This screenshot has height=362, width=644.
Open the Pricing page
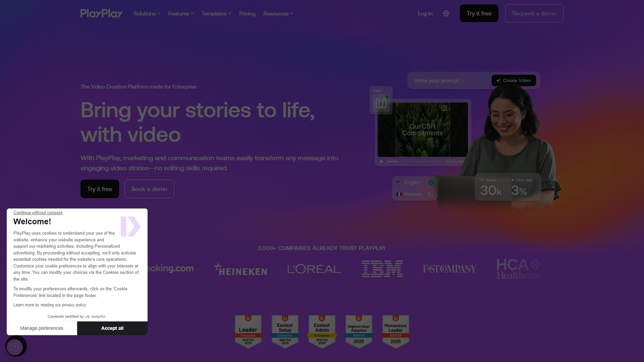(247, 14)
